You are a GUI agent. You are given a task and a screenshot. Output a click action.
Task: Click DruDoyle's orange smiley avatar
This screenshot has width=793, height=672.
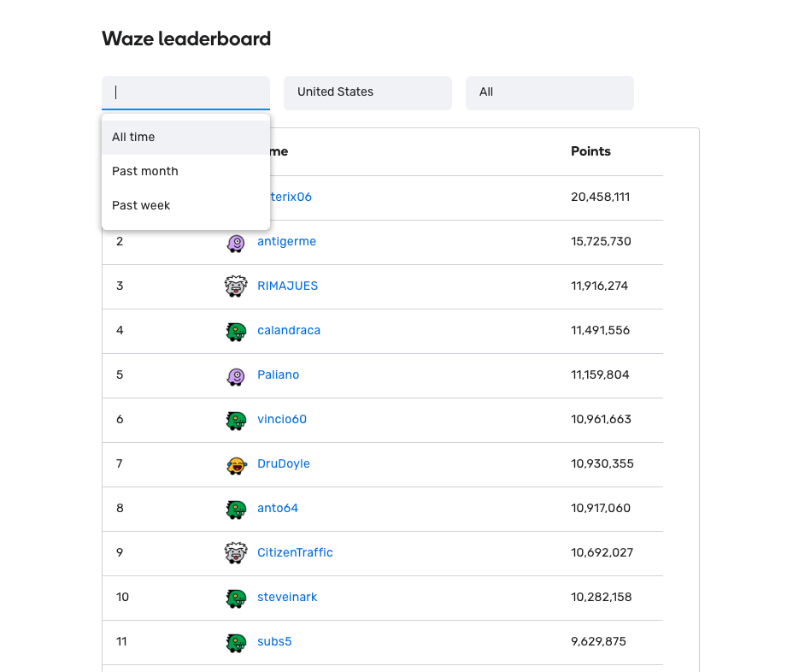pos(236,463)
